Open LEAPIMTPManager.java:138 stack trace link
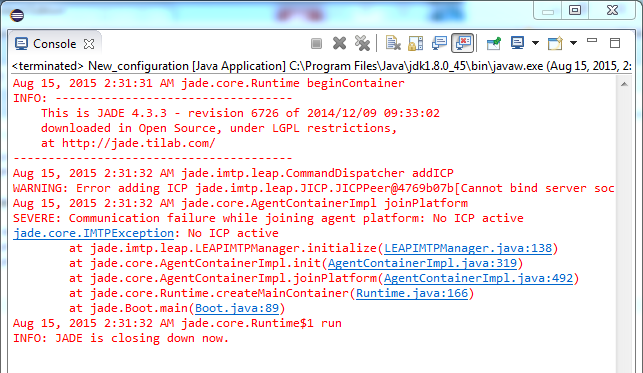643x373 pixels. 468,248
